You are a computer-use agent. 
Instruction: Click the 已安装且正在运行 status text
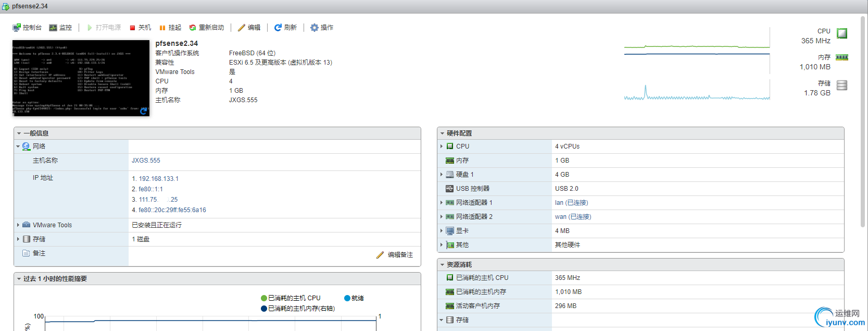coord(157,225)
